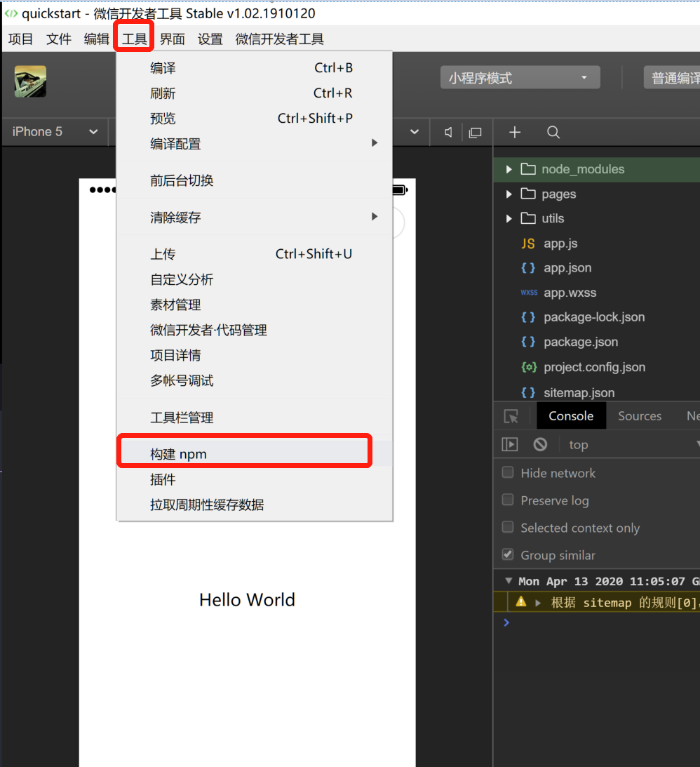Choose 预览 menu entry
This screenshot has height=767, width=700.
click(x=254, y=119)
